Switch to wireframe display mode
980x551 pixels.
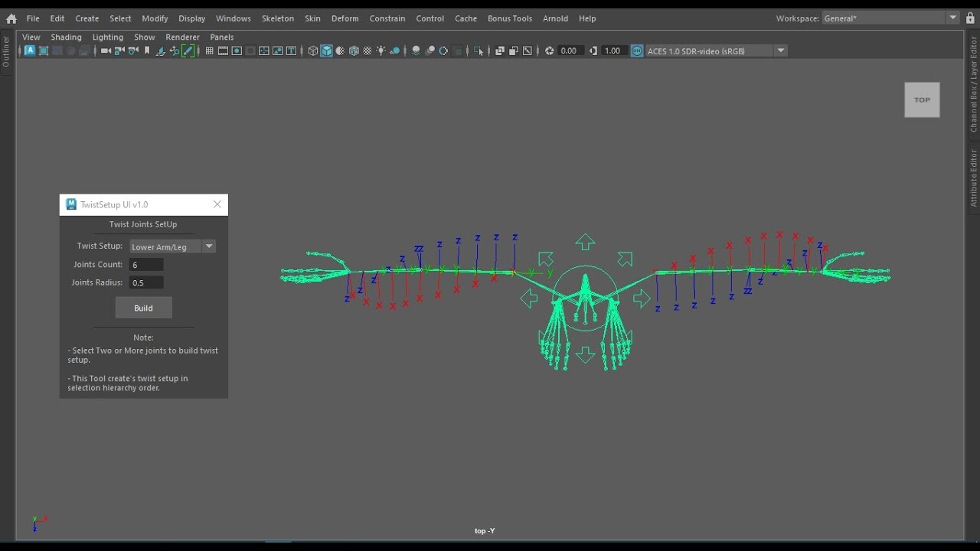click(x=312, y=51)
